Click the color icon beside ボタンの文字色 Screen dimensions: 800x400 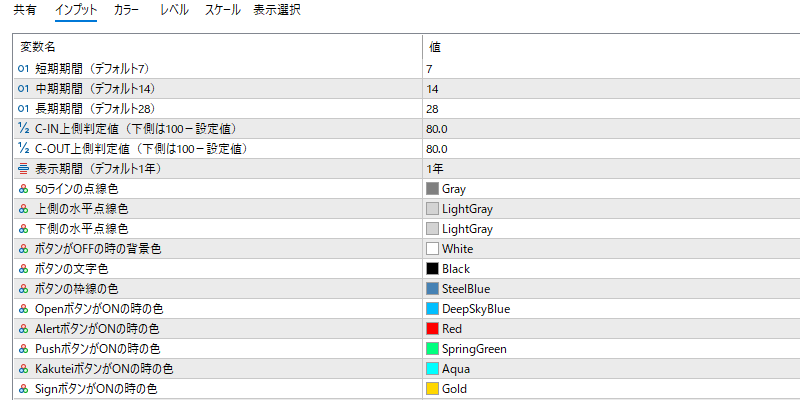tap(23, 269)
